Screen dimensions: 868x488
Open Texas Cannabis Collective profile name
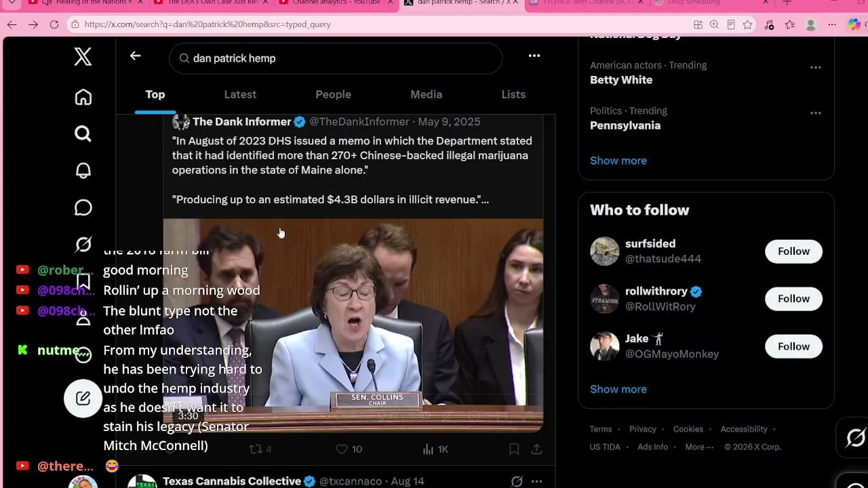pyautogui.click(x=232, y=481)
